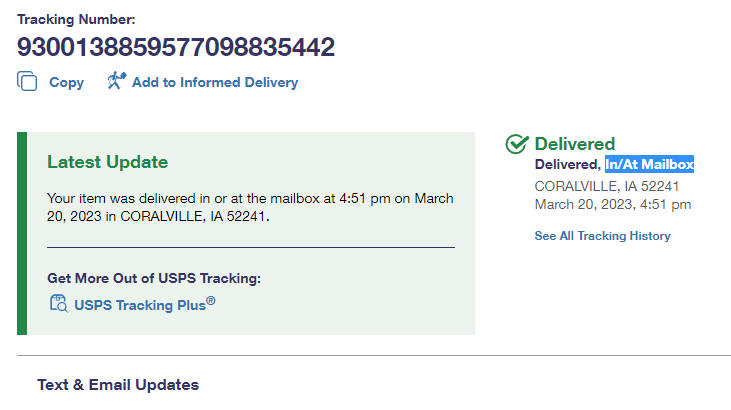This screenshot has width=731, height=410.
Task: Click the green Delivered checkmark icon
Action: [x=517, y=144]
